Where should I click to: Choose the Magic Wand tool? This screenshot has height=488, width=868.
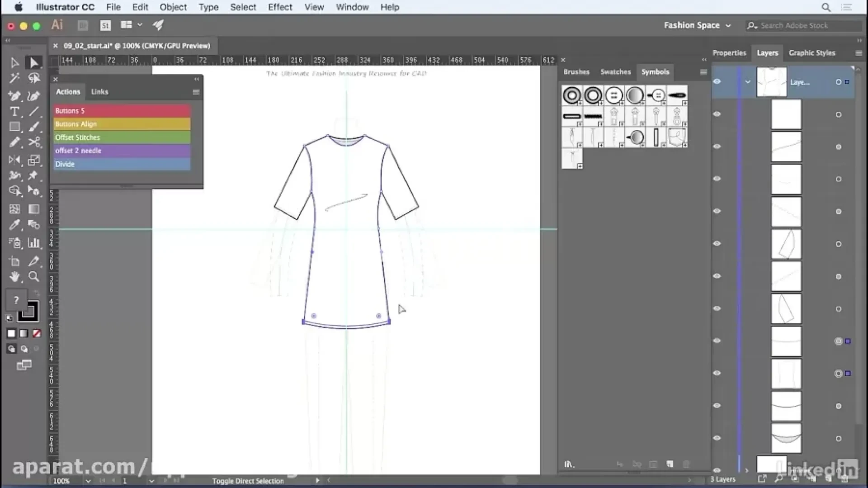(x=14, y=78)
